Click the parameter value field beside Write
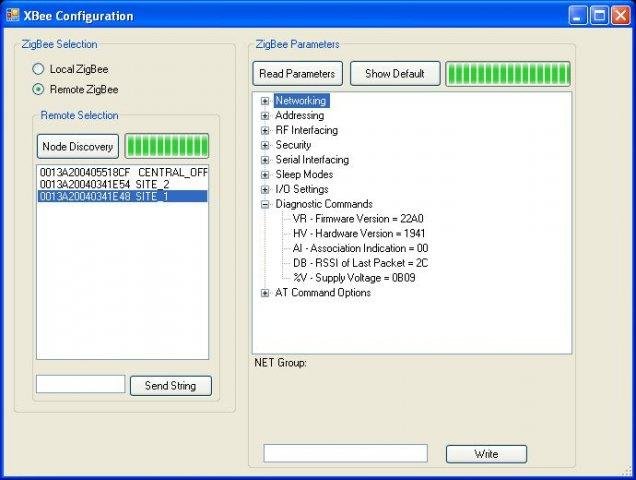Viewport: 636px width, 480px height. pyautogui.click(x=346, y=453)
